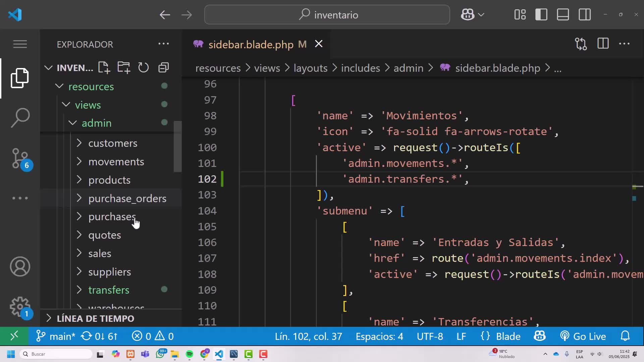Click the Copilot status icon in status bar

tap(540, 336)
